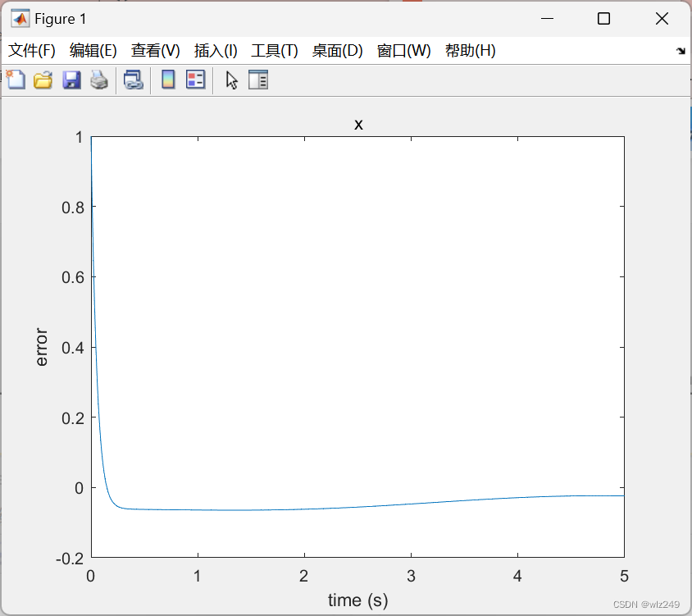This screenshot has height=616, width=692.
Task: Close the Figure 1 window
Action: 662,19
